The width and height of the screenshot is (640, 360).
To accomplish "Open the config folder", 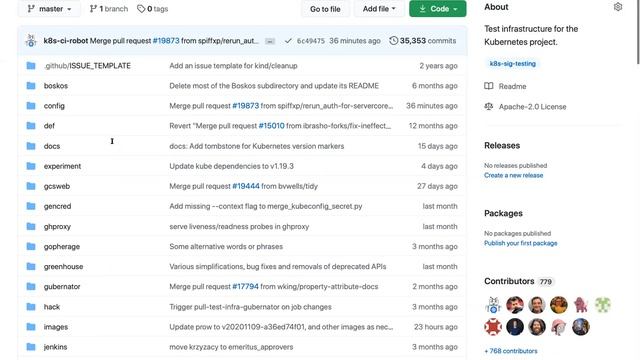I will point(54,106).
